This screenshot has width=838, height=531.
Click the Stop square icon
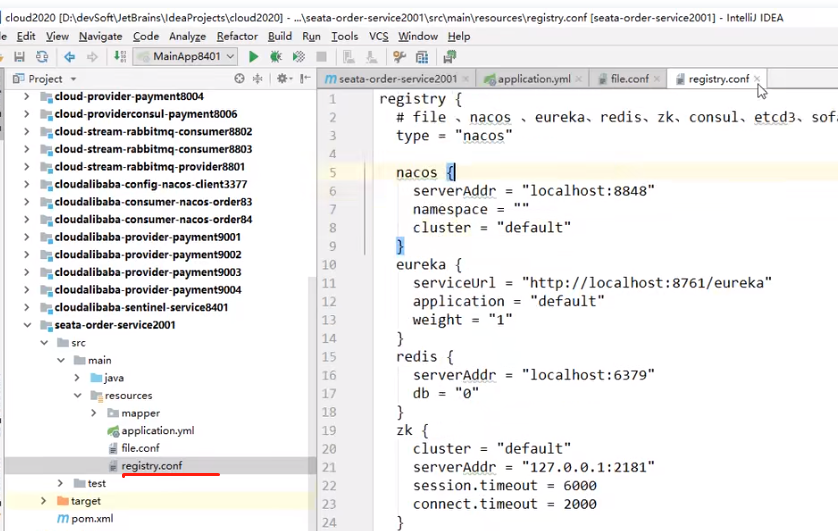(321, 57)
